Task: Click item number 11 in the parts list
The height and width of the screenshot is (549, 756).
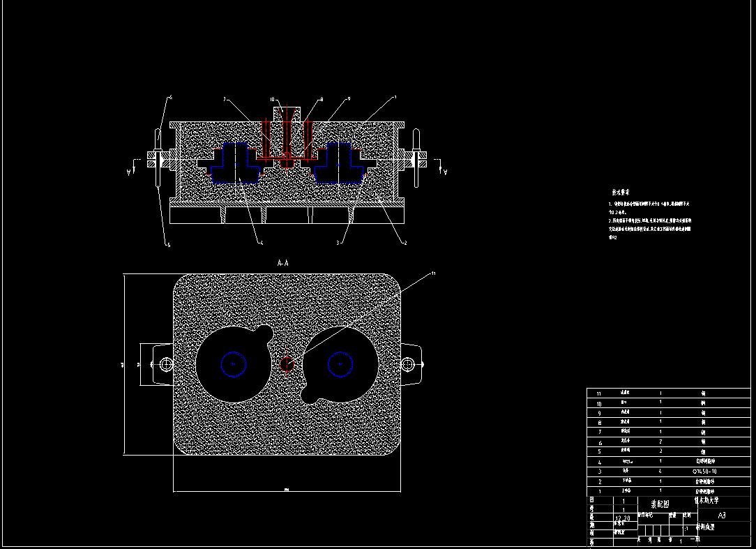Action: pyautogui.click(x=599, y=394)
